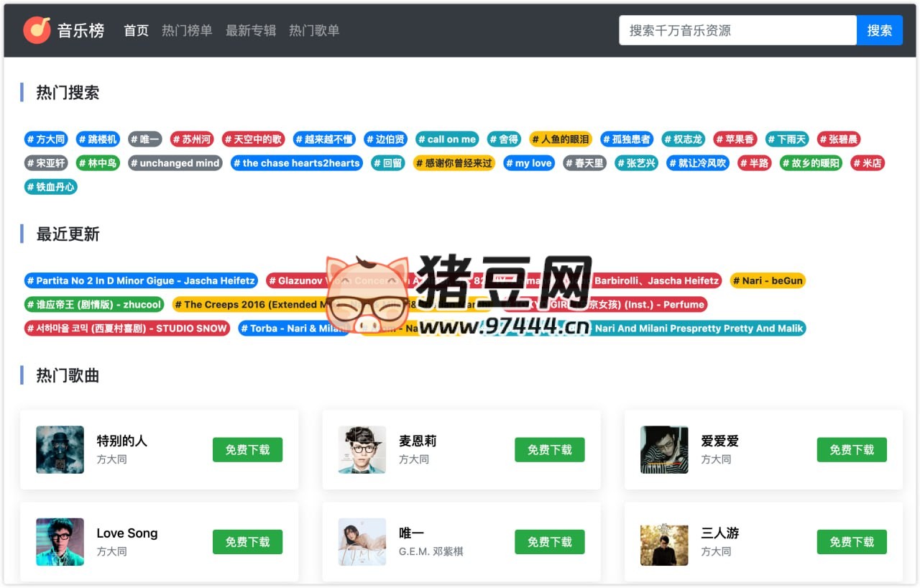The height and width of the screenshot is (588, 920).
Task: Click the unchanged mind tag
Action: (175, 163)
